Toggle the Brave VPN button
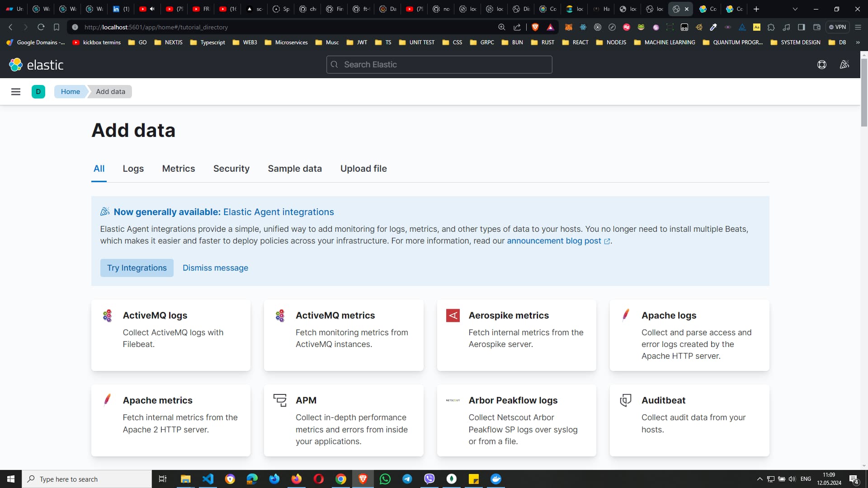The image size is (868, 488). (838, 27)
